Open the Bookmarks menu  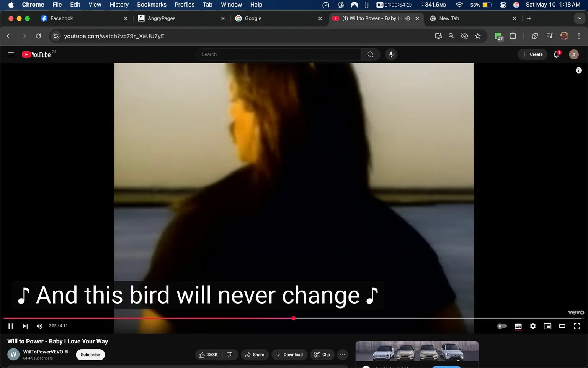[152, 5]
